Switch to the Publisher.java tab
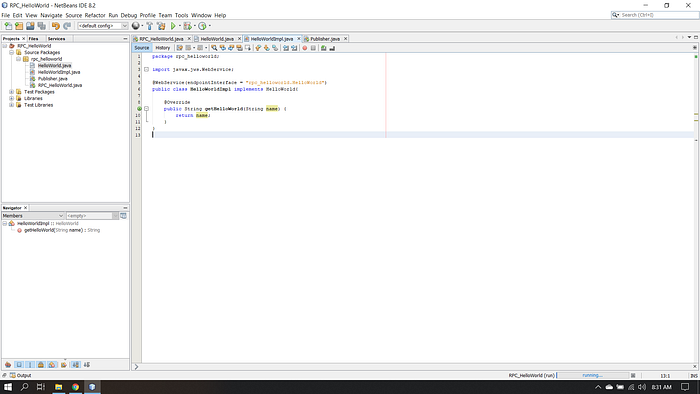 pos(325,39)
